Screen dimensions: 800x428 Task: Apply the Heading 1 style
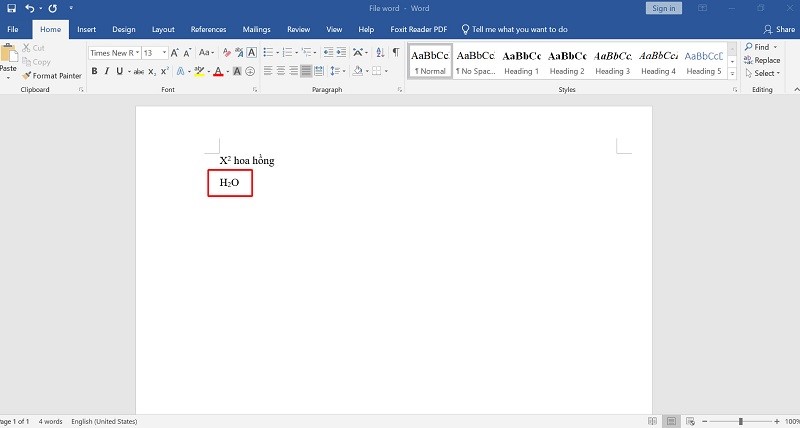tap(521, 61)
